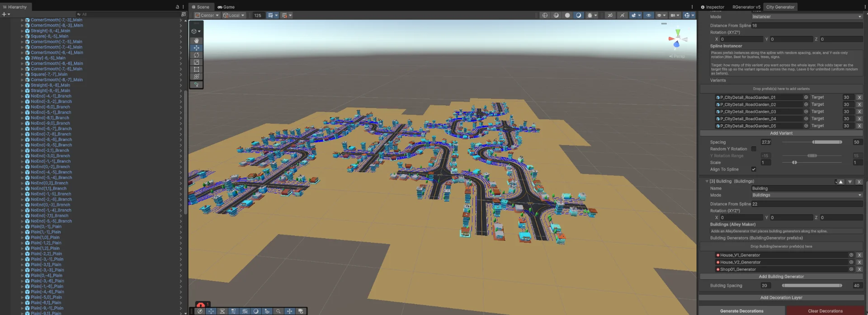Click the object picker for Shop01_Generator
The image size is (868, 315).
coord(851,269)
